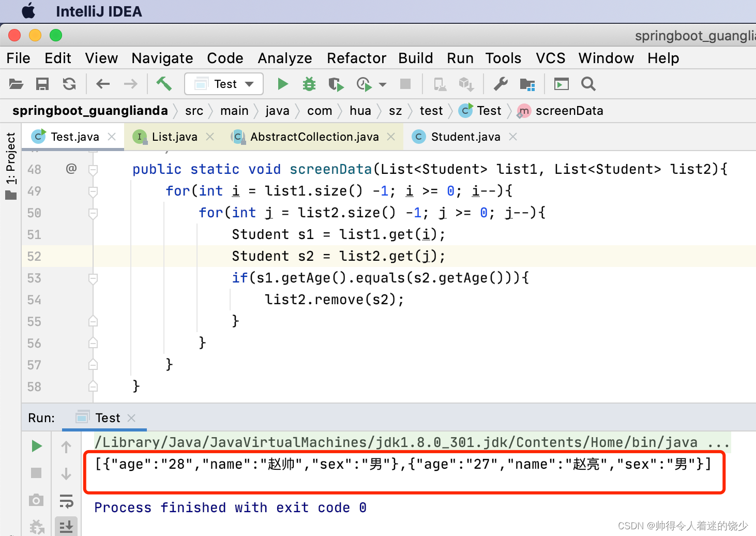
Task: Click the screenData method breadcrumb
Action: point(561,111)
